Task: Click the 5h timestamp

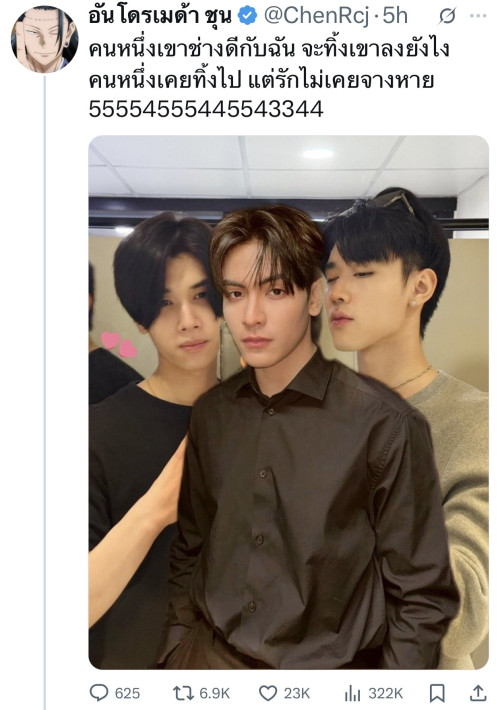Action: pos(395,16)
